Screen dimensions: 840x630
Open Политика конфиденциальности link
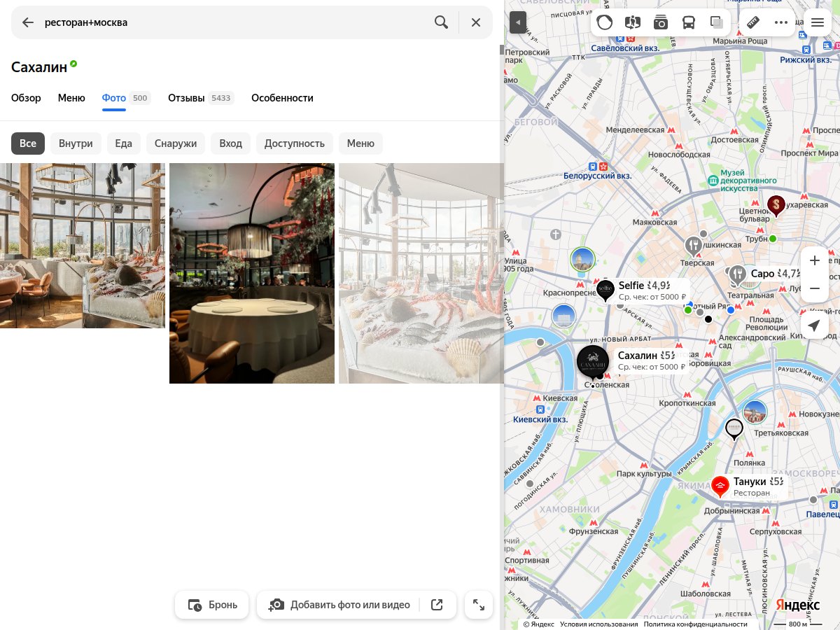coord(696,624)
